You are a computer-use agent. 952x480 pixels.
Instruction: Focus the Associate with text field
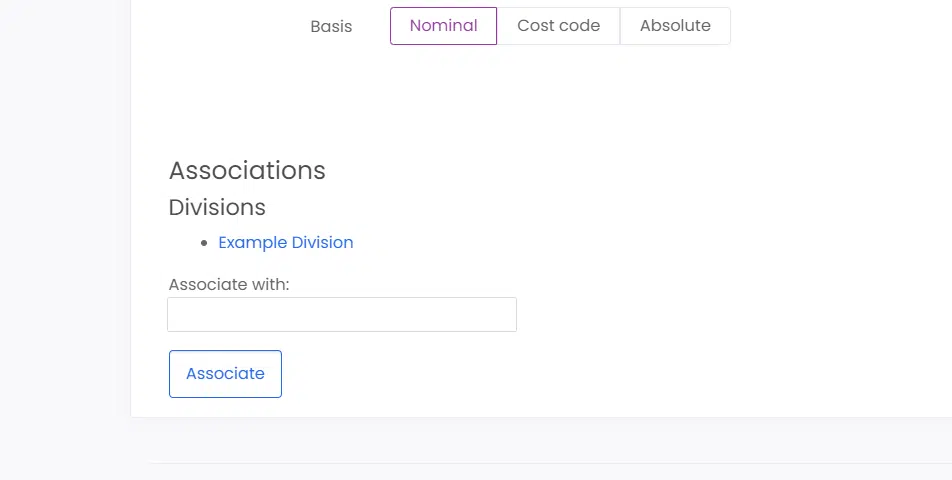click(342, 314)
